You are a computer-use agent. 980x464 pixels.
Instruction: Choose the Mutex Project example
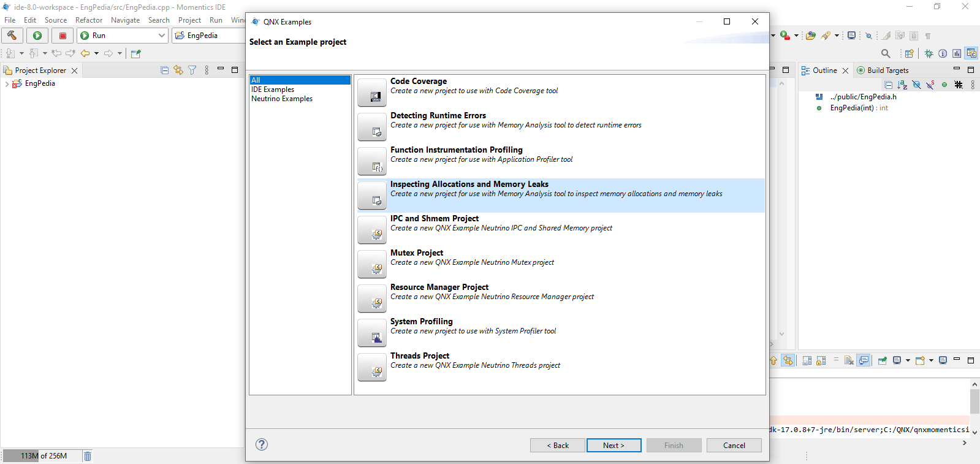(x=417, y=253)
